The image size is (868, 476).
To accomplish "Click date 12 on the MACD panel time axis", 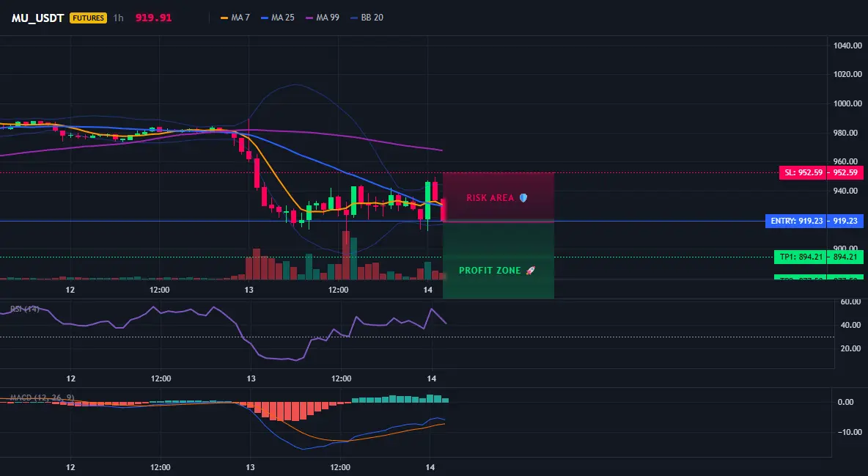I will click(x=70, y=467).
